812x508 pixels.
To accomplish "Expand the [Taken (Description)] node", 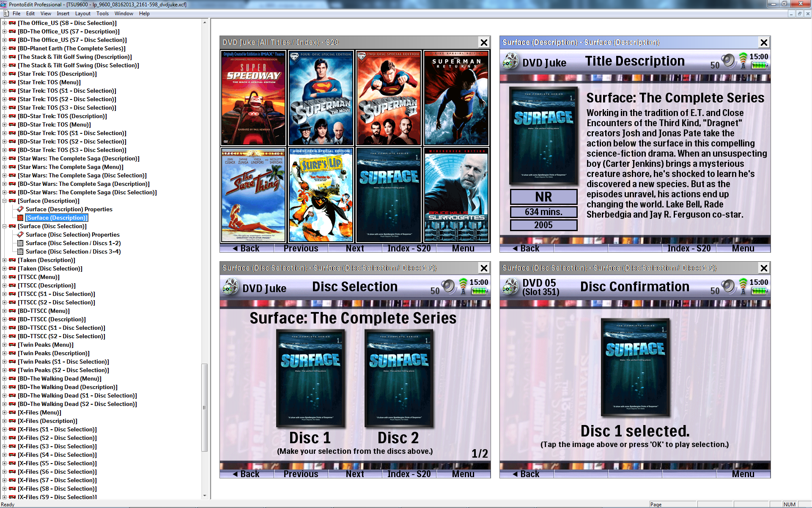I will pyautogui.click(x=4, y=260).
